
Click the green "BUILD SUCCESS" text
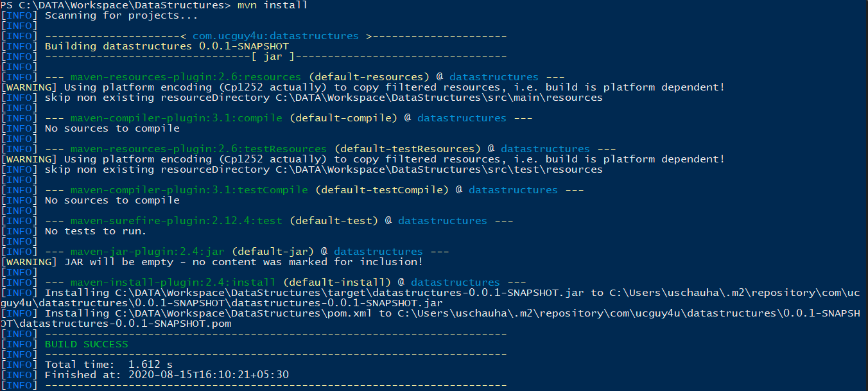click(x=86, y=344)
